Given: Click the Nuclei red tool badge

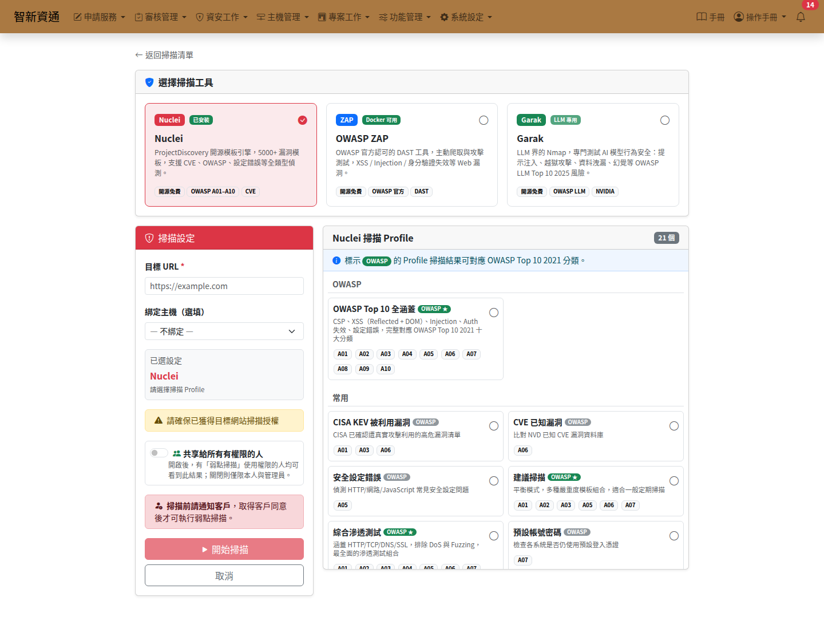Looking at the screenshot, I should coord(169,120).
